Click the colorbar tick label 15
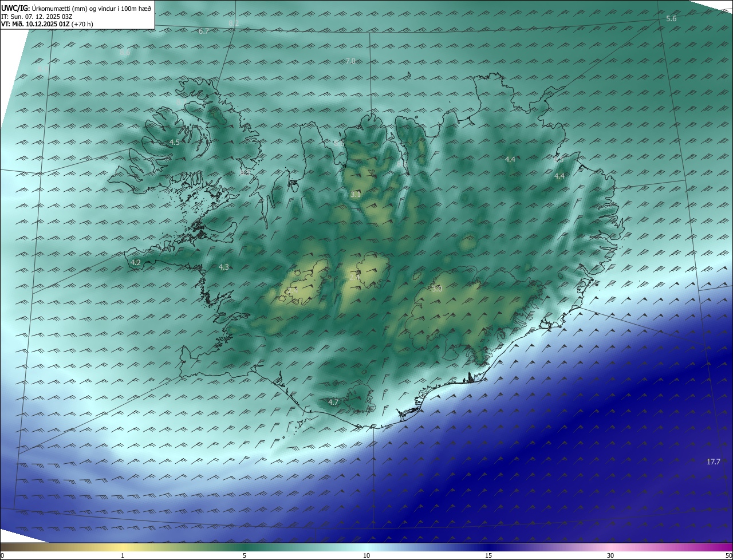Image resolution: width=733 pixels, height=560 pixels. click(488, 555)
